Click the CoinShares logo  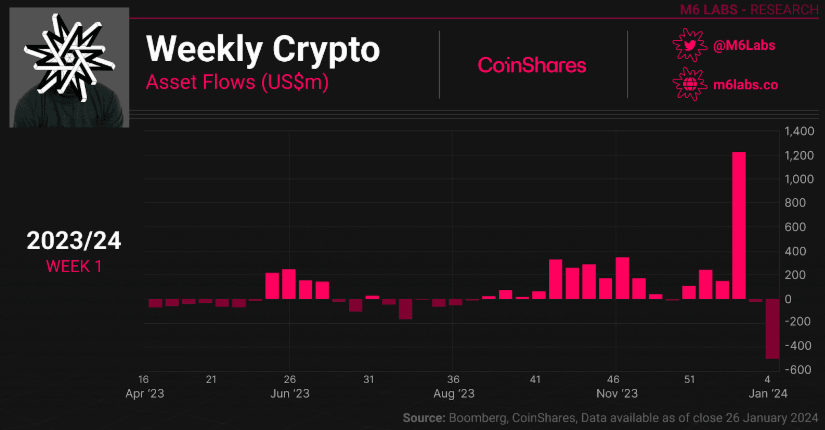(x=532, y=65)
